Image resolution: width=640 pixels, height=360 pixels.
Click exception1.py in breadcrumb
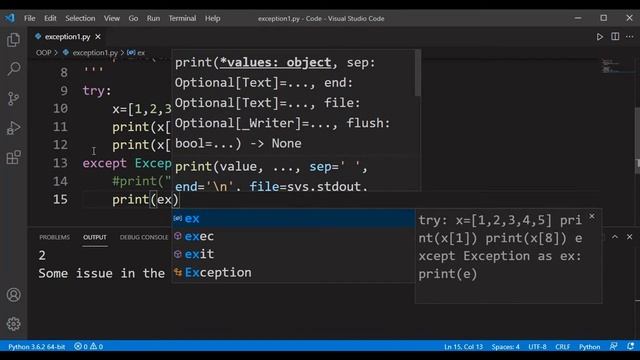[x=95, y=53]
